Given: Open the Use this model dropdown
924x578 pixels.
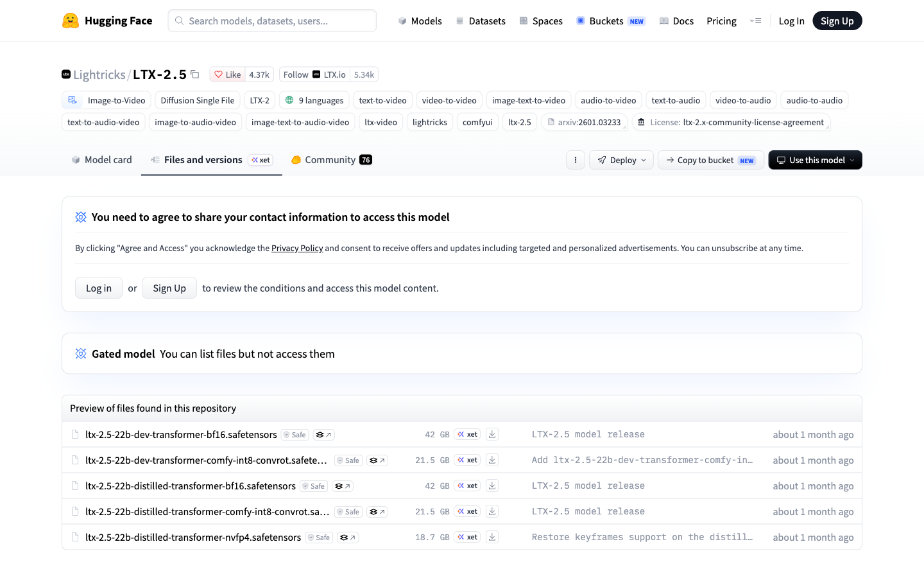Looking at the screenshot, I should [815, 160].
